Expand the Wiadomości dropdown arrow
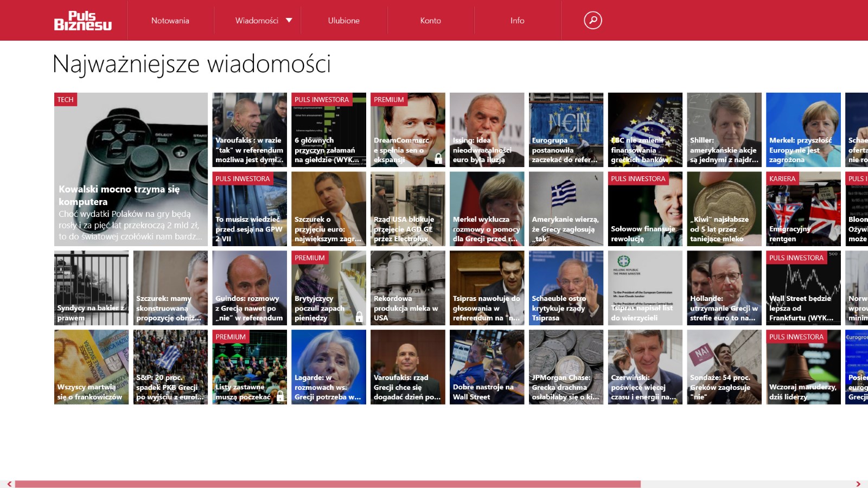 coord(289,21)
